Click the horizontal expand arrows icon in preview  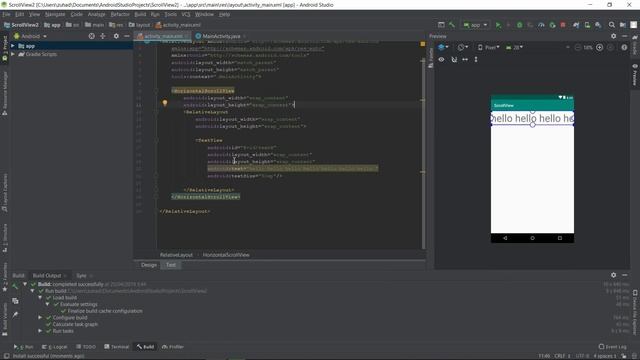(465, 60)
